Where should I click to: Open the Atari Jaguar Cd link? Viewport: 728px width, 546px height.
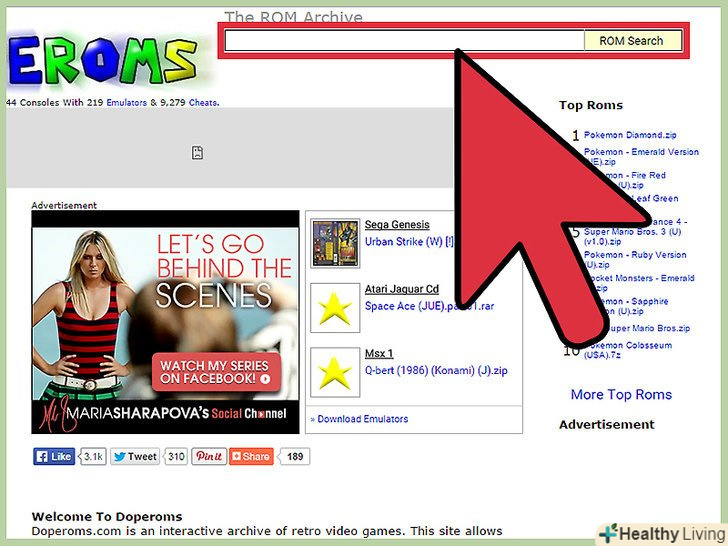point(402,289)
